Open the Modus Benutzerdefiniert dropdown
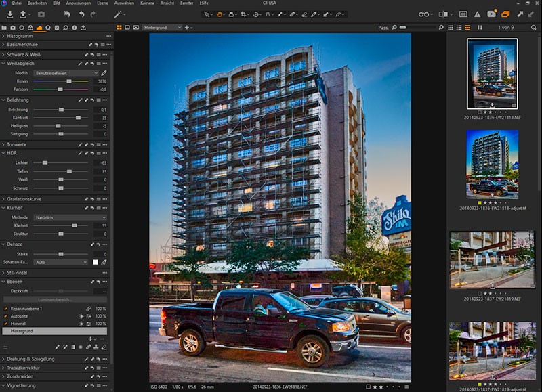Screen dimensions: 542x392 point(66,73)
